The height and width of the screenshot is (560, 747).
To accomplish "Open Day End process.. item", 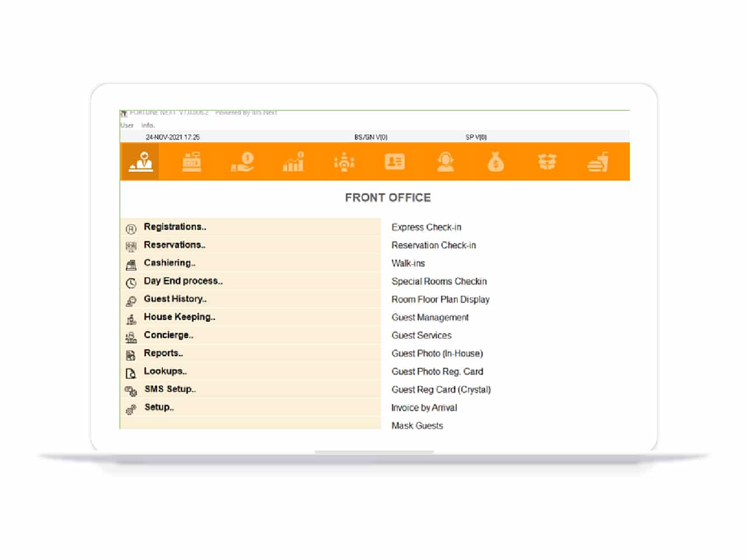I will pyautogui.click(x=183, y=281).
